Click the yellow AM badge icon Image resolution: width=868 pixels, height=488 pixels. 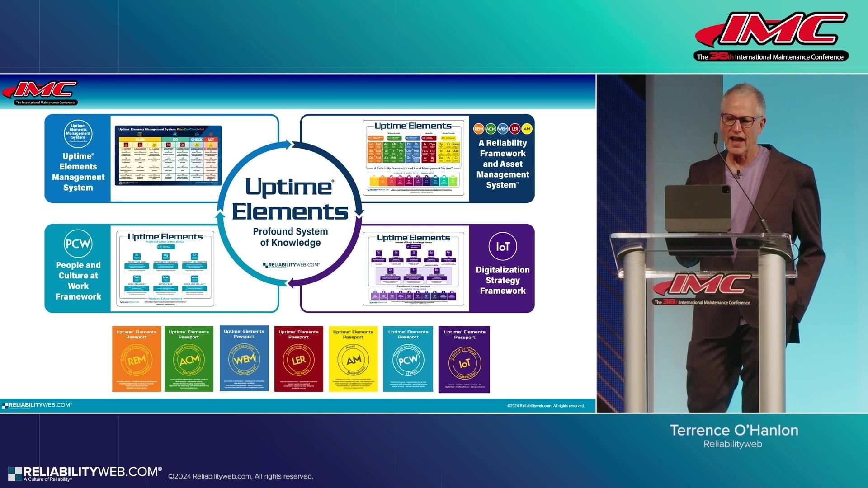pyautogui.click(x=527, y=129)
